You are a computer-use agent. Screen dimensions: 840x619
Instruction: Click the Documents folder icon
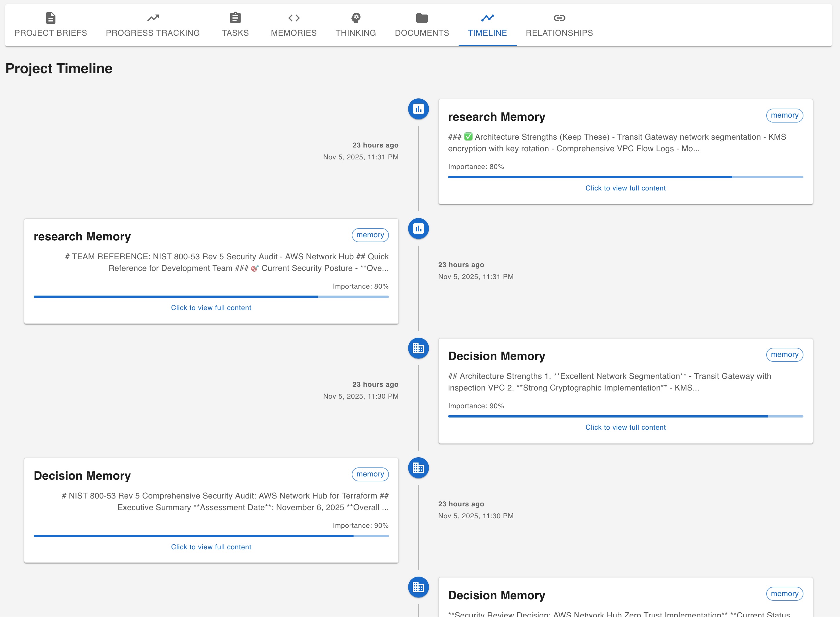(422, 18)
